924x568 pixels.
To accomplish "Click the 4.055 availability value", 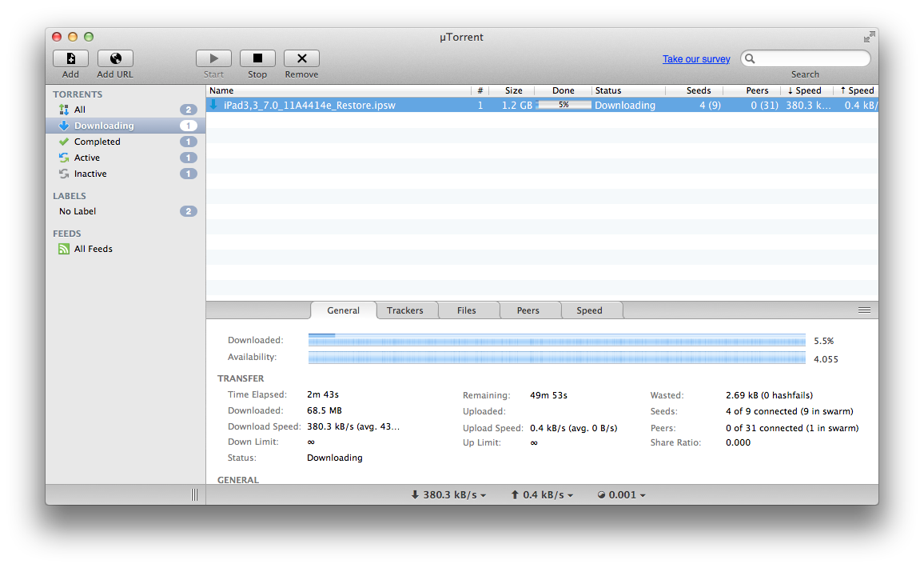I will (x=826, y=359).
